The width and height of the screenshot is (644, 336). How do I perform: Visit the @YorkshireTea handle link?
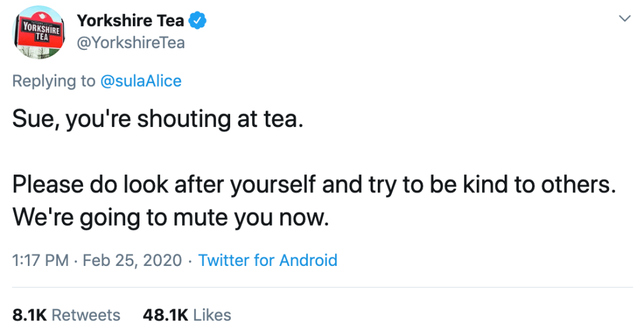point(130,43)
